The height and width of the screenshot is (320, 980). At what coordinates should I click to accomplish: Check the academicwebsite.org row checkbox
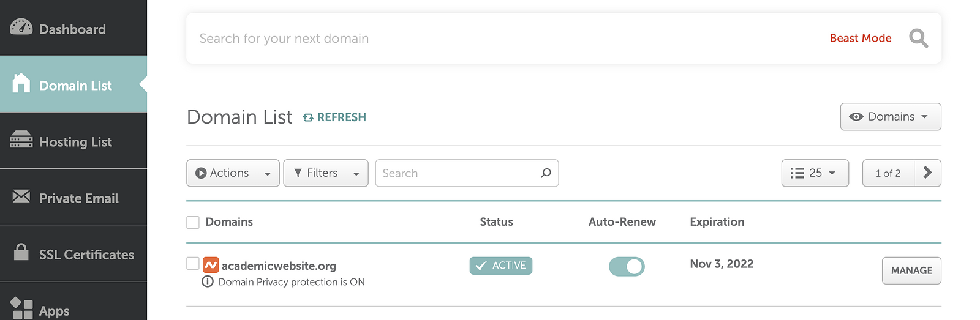193,263
